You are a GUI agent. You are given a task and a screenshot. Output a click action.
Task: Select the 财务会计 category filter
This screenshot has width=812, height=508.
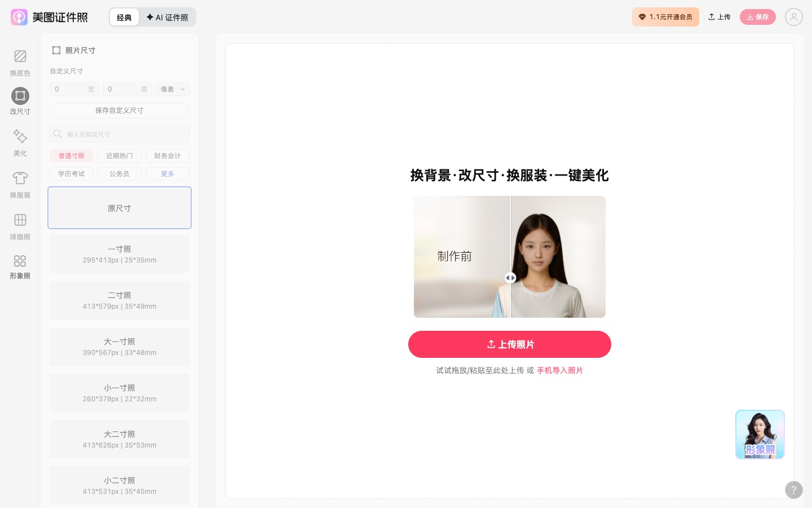[x=167, y=156]
